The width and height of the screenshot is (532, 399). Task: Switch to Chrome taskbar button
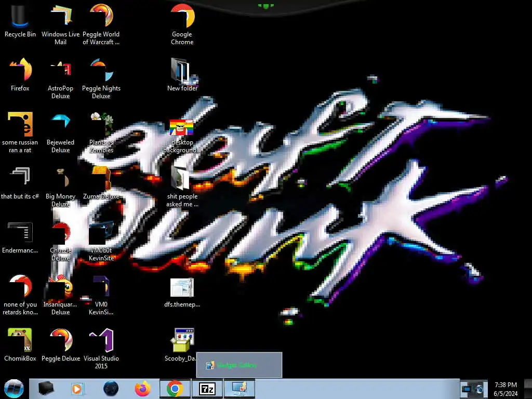tap(175, 389)
